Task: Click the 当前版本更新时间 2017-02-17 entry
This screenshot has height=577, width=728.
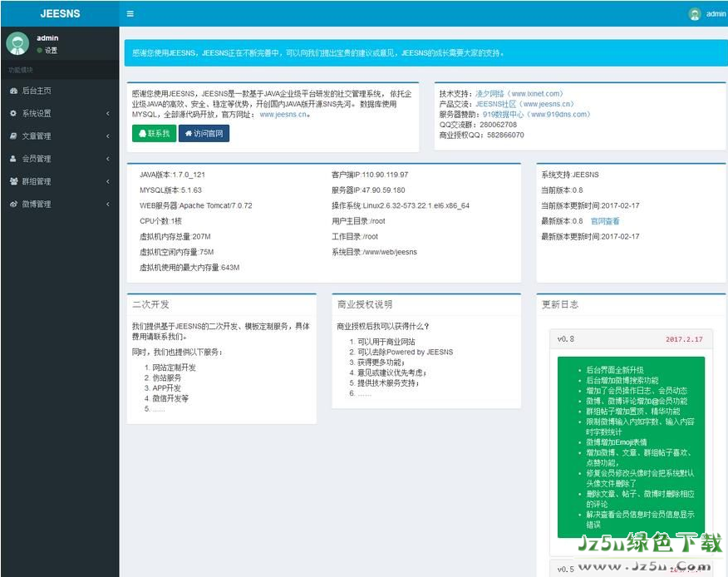Action: (x=590, y=205)
